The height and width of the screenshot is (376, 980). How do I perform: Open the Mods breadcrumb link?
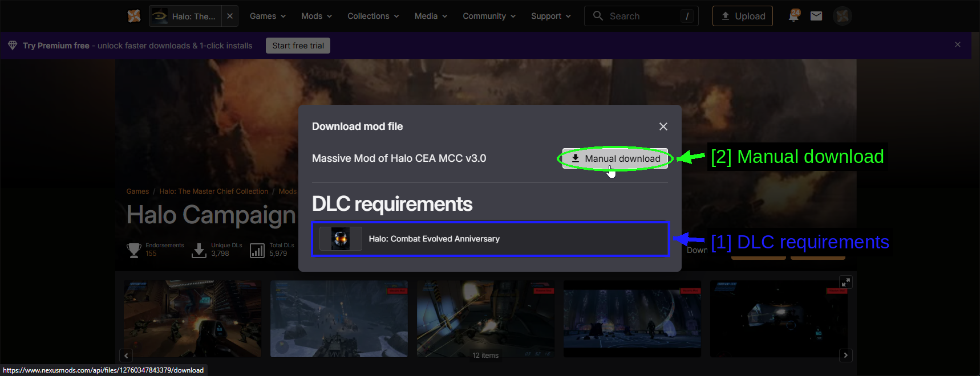pyautogui.click(x=287, y=191)
